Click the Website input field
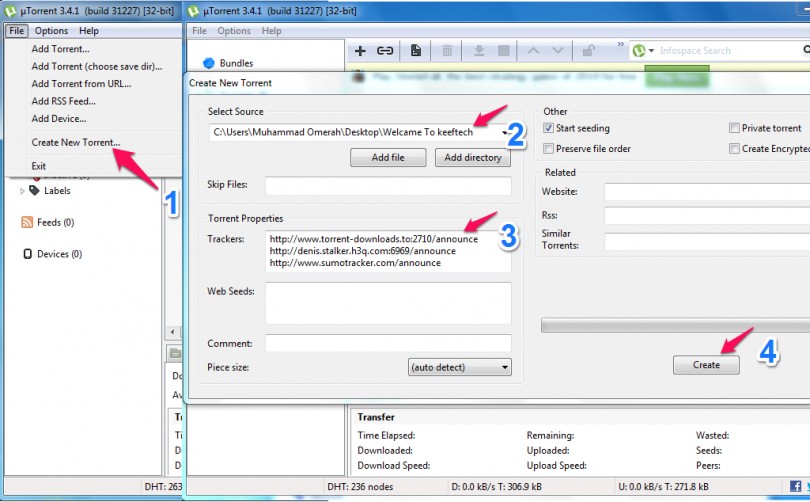The image size is (810, 502). [707, 192]
